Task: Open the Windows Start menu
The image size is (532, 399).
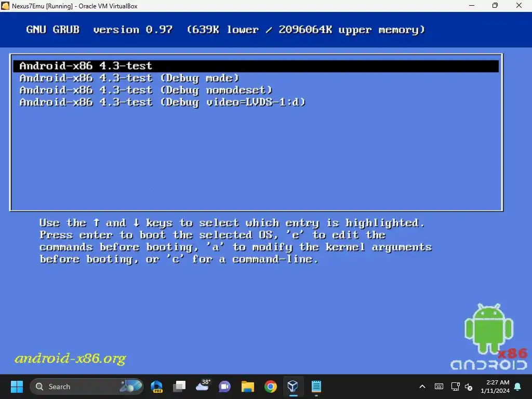Action: click(x=17, y=387)
